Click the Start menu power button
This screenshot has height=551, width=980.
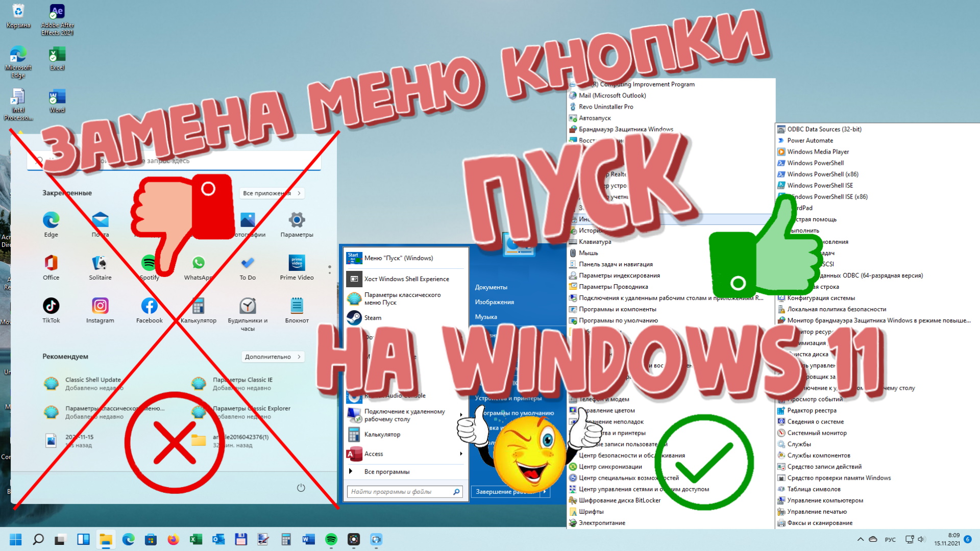(301, 488)
